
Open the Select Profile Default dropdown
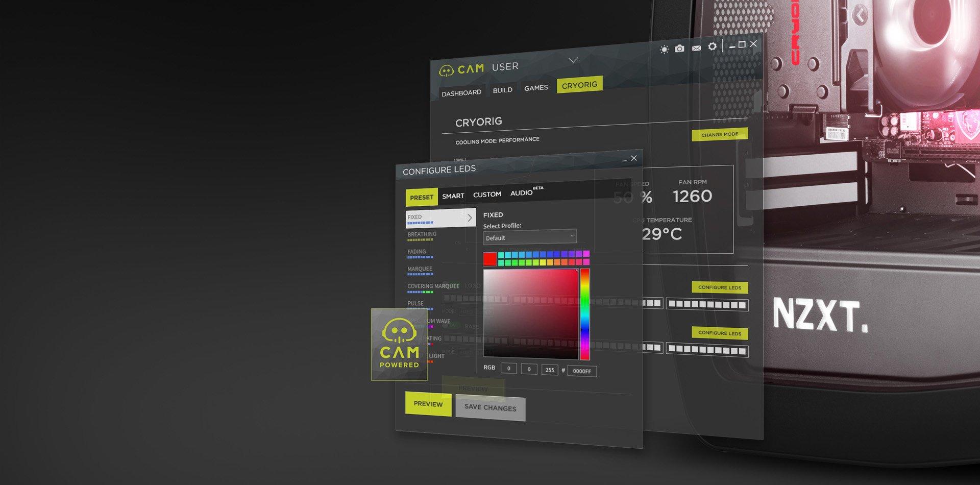point(530,237)
